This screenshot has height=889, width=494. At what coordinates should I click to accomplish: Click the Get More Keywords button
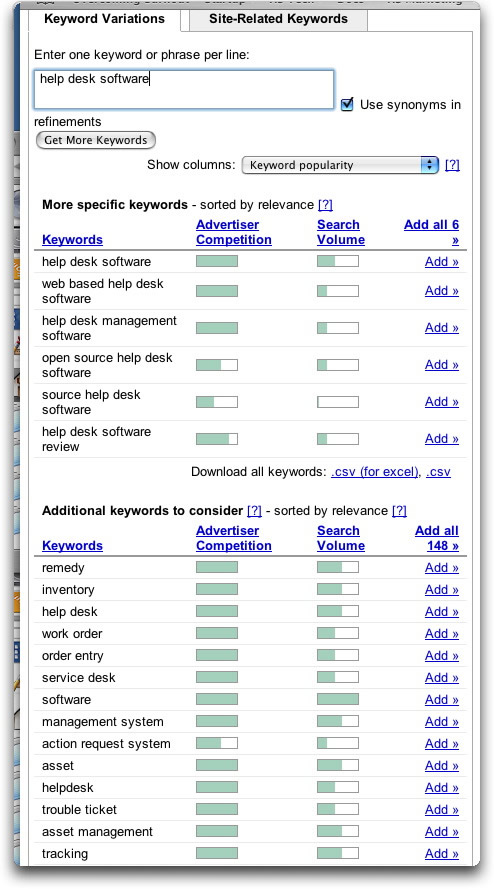[95, 140]
